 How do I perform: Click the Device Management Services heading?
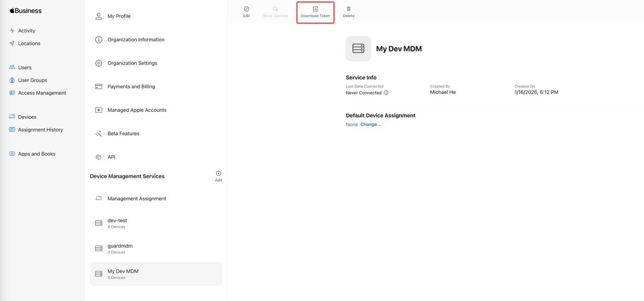(x=127, y=176)
